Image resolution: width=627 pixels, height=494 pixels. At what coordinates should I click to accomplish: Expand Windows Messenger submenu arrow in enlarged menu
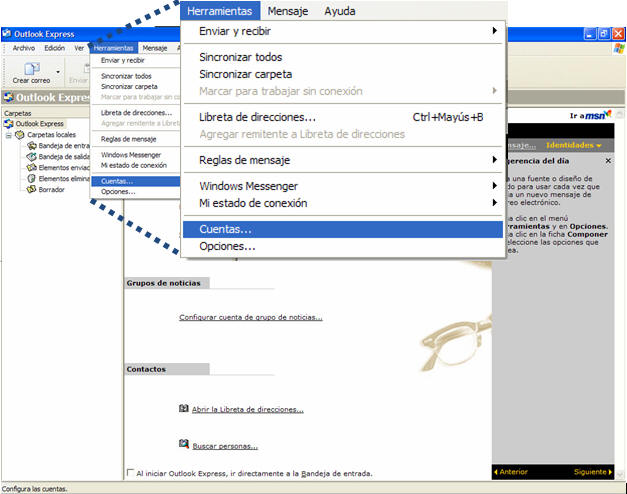tap(495, 186)
